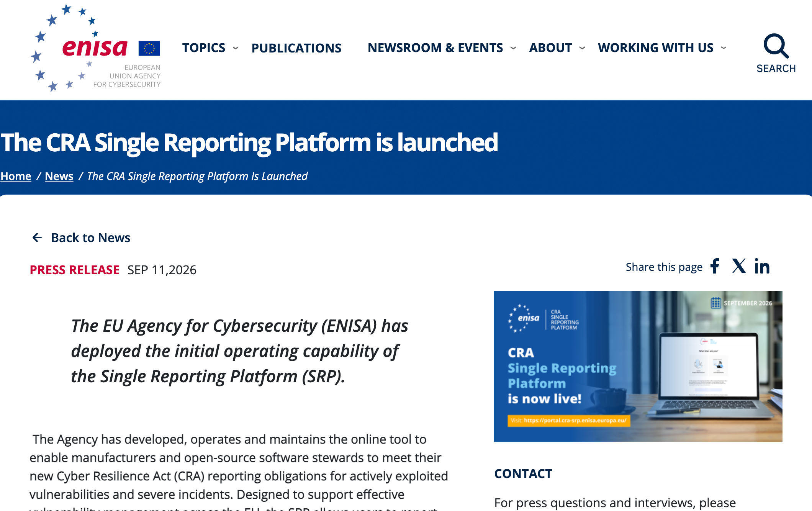Image resolution: width=812 pixels, height=511 pixels.
Task: Open the Topics menu label
Action: [x=204, y=48]
